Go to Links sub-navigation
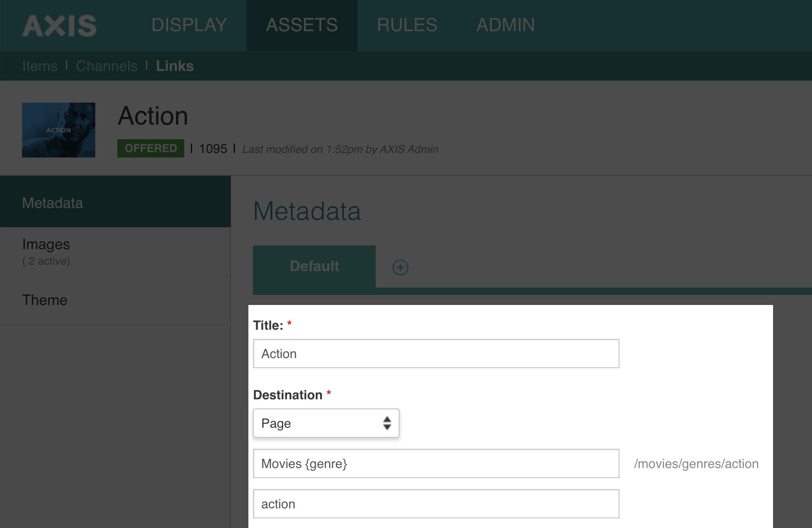Viewport: 812px width, 528px height. point(175,66)
